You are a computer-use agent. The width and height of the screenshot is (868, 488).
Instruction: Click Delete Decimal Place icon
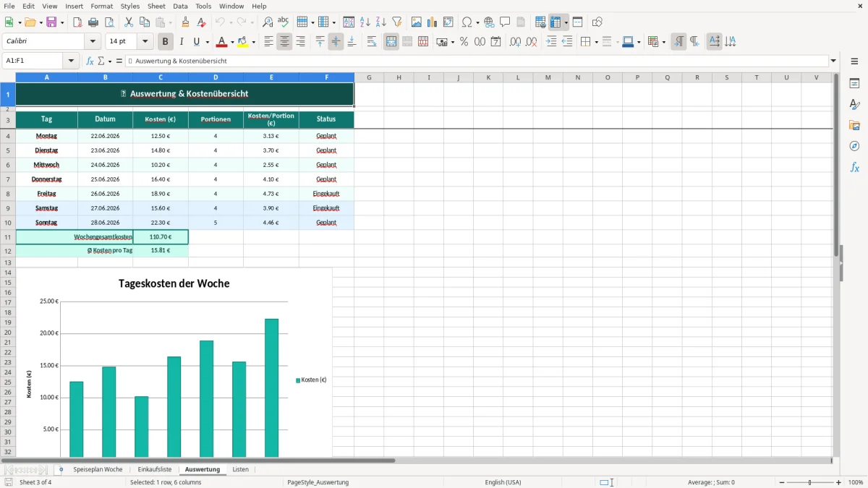click(531, 42)
